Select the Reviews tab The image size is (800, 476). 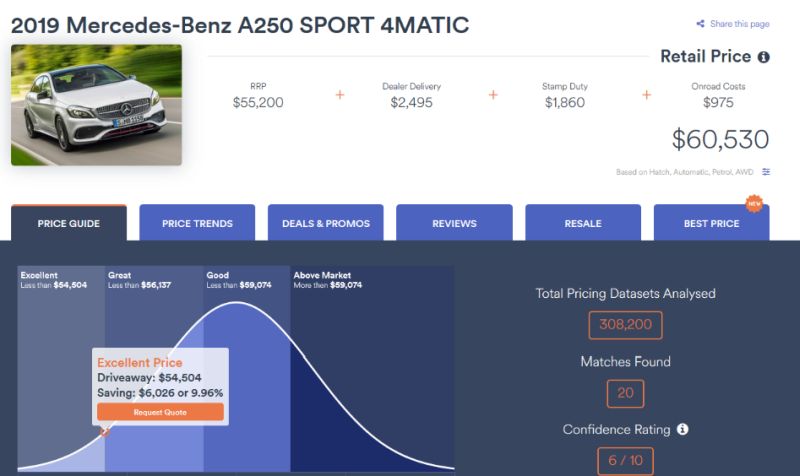(x=454, y=222)
